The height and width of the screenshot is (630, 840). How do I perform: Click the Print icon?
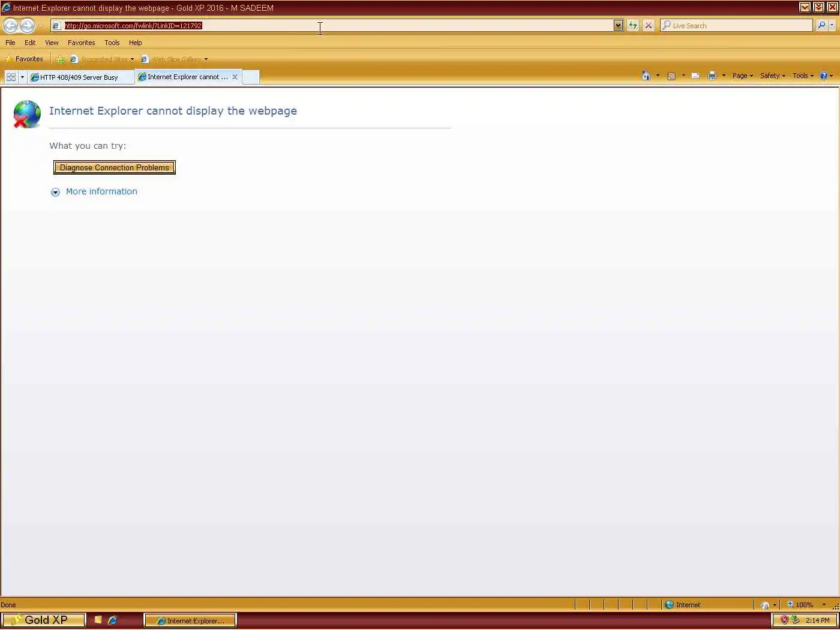coord(712,76)
